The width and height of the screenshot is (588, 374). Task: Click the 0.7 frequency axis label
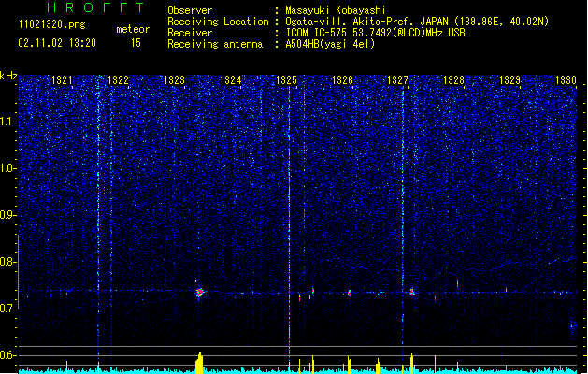coord(8,309)
